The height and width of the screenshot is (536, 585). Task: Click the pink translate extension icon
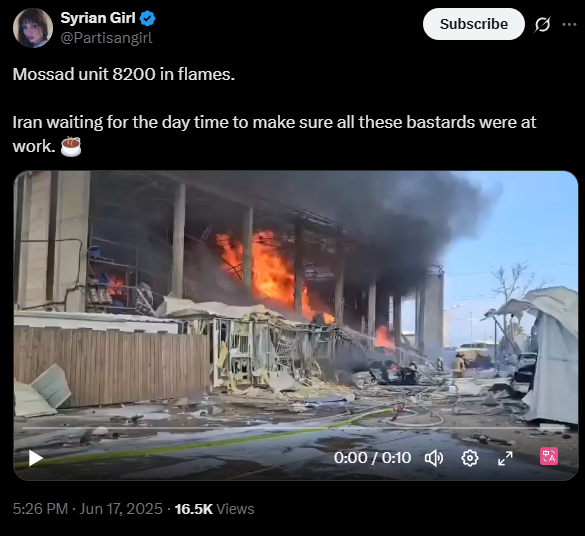click(549, 456)
